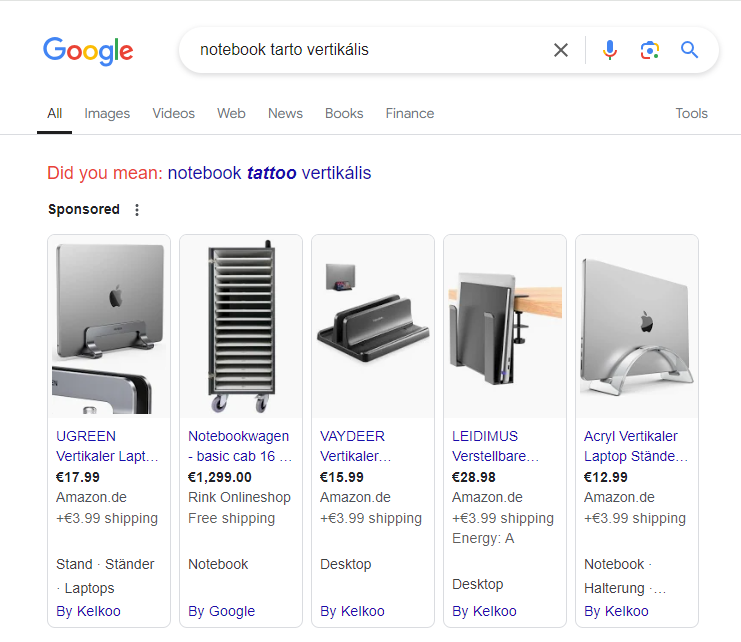The width and height of the screenshot is (741, 642).
Task: Open the Books tab
Action: 344,113
